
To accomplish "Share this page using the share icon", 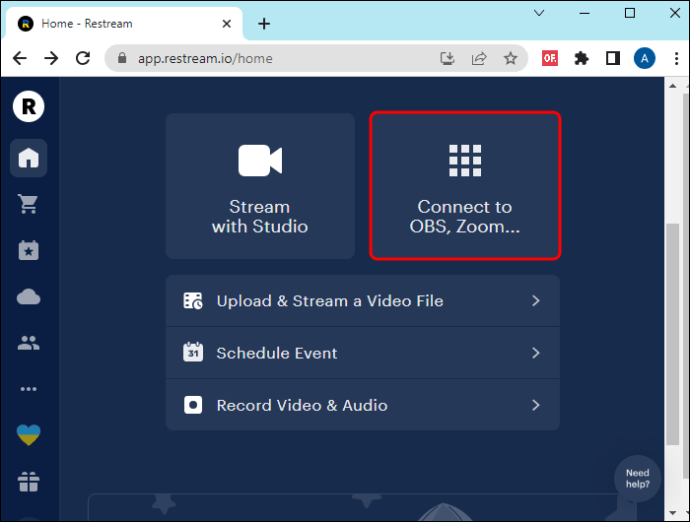I will 479,58.
